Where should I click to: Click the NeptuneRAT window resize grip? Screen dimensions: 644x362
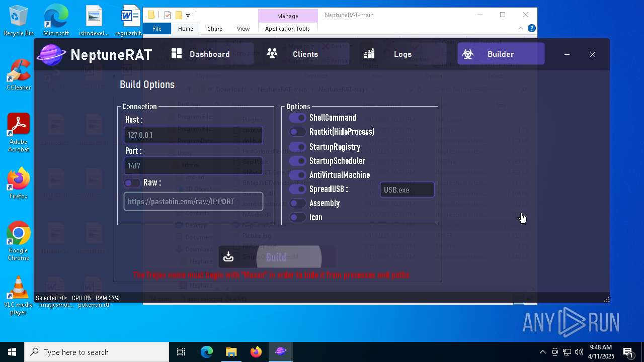[607, 300]
